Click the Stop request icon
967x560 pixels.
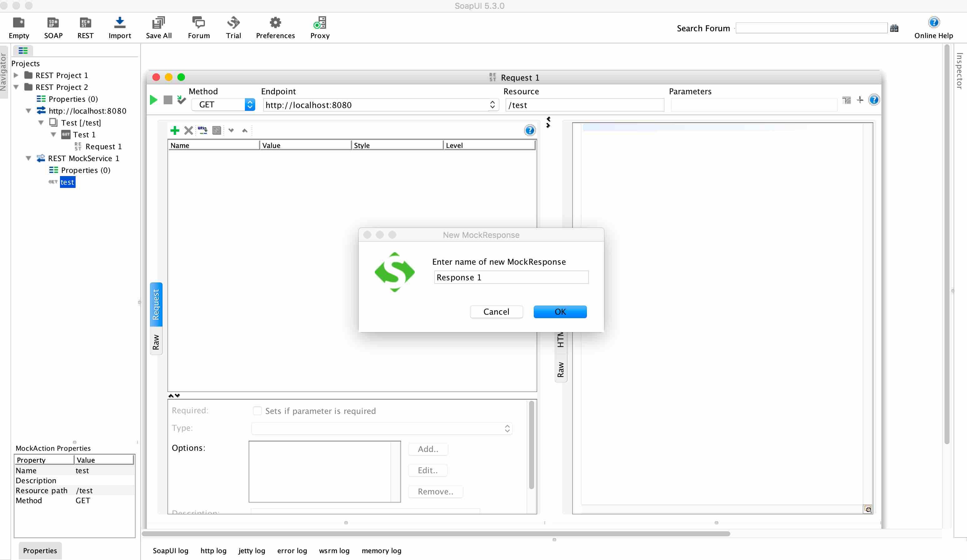click(167, 100)
